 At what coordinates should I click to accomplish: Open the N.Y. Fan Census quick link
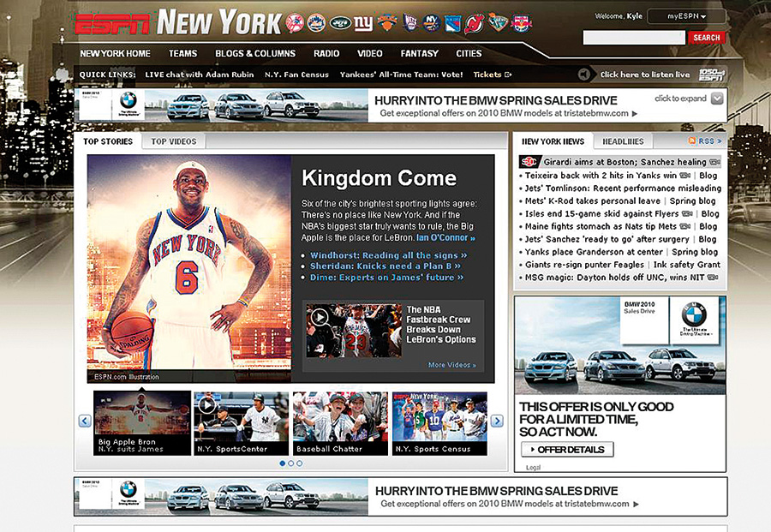tap(296, 75)
